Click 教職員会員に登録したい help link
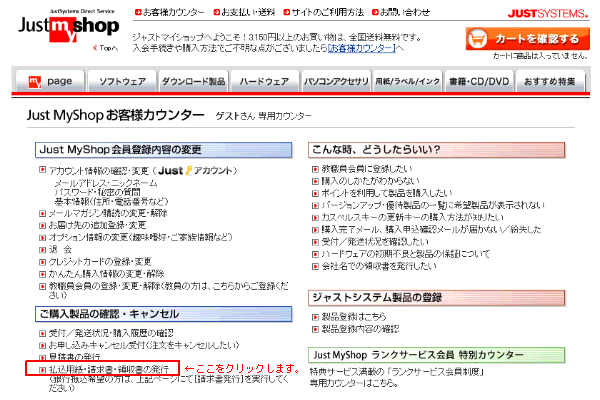The image size is (600, 400). 367,169
